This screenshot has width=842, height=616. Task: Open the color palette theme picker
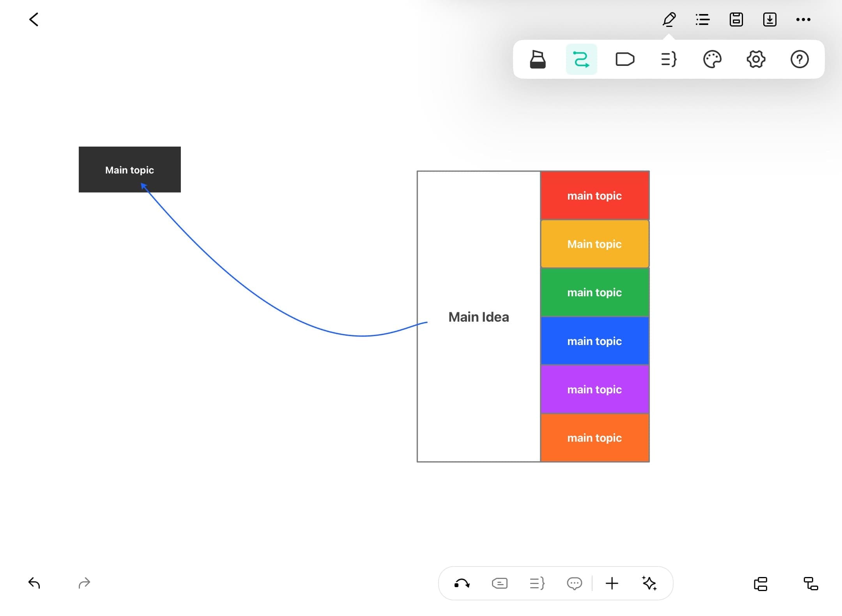pos(712,59)
